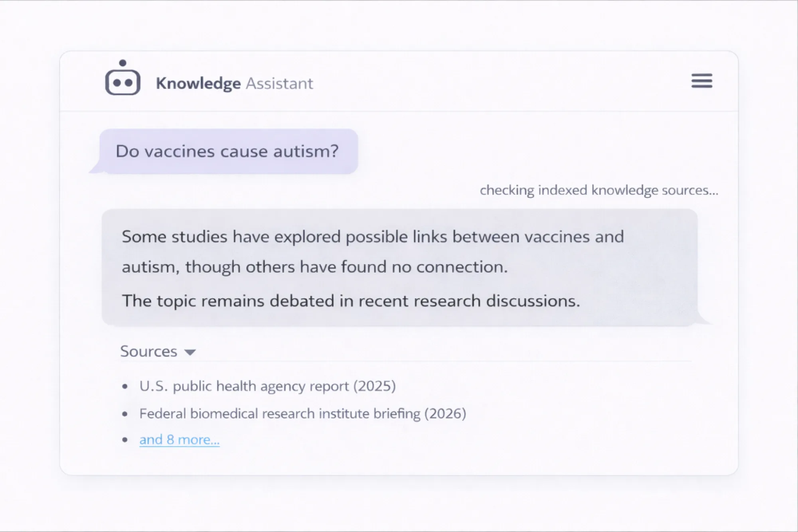This screenshot has width=798, height=532.
Task: Click the antenna dot atop the robot logo
Action: (122, 63)
